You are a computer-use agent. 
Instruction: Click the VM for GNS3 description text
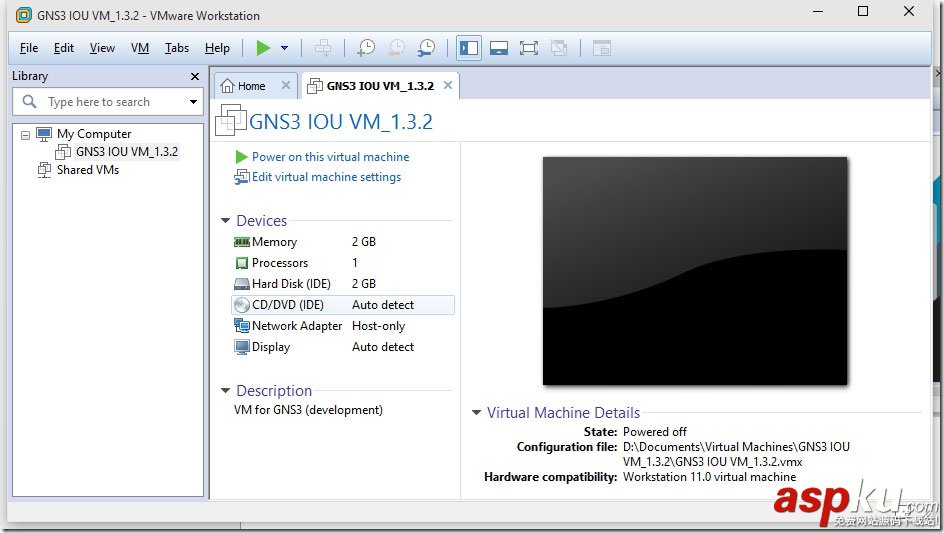coord(308,410)
